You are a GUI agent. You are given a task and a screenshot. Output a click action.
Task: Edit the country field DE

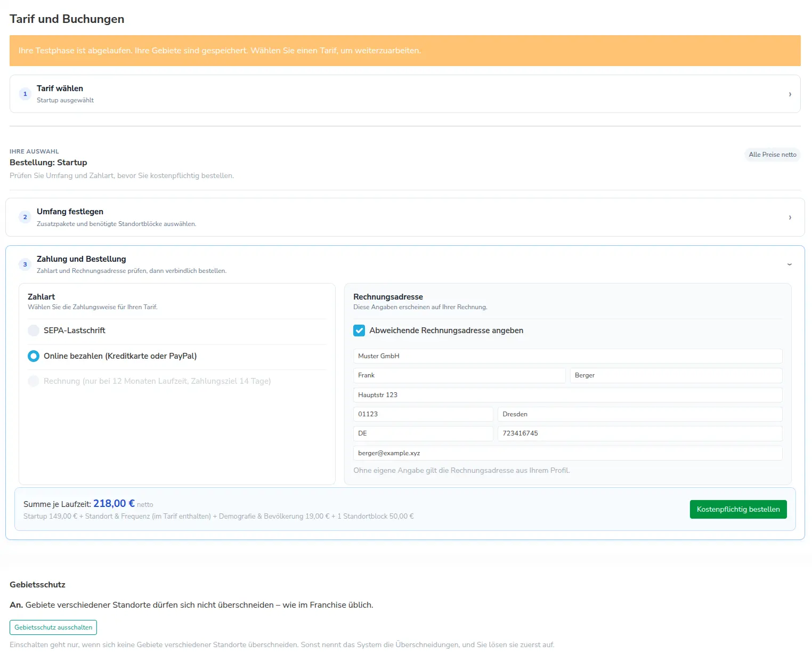pyautogui.click(x=423, y=433)
